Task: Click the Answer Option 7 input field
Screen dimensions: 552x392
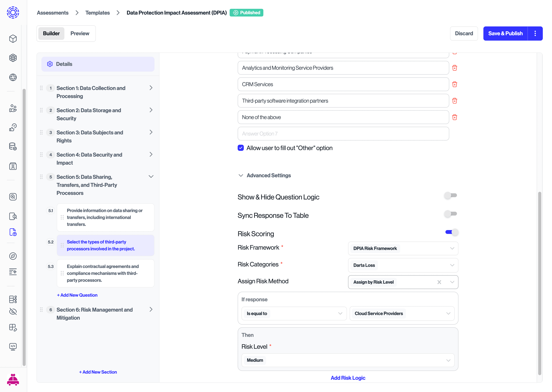Action: click(x=343, y=134)
